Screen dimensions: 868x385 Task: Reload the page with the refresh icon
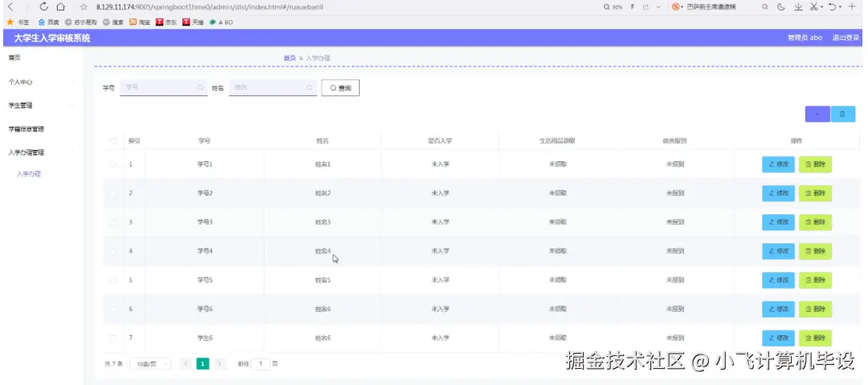point(44,7)
